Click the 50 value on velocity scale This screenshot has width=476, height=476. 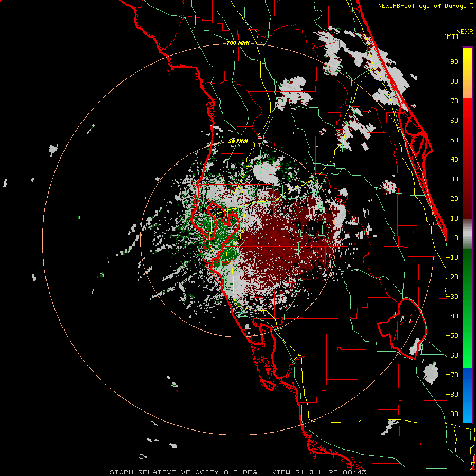454,140
